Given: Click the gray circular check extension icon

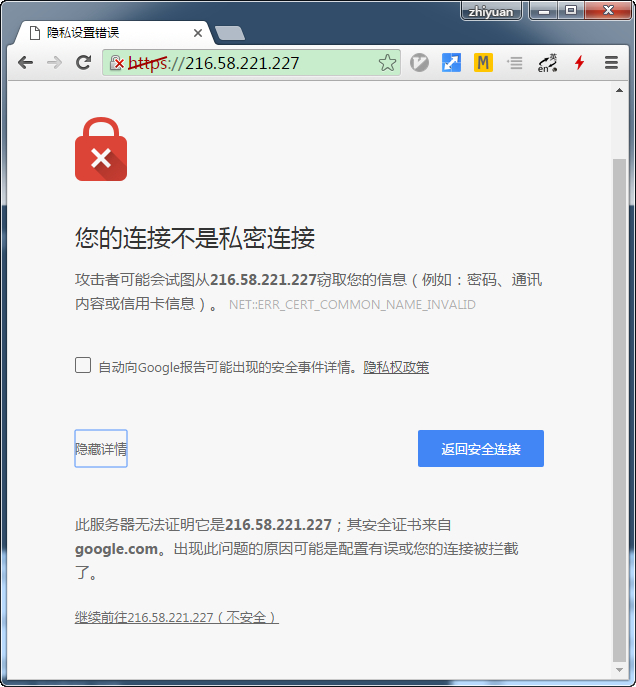Looking at the screenshot, I should (420, 63).
